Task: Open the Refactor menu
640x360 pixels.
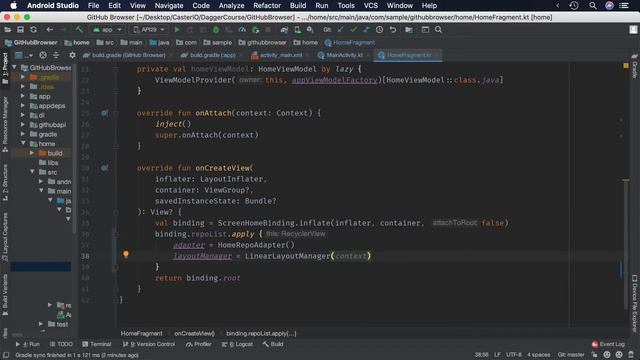Action: click(267, 6)
